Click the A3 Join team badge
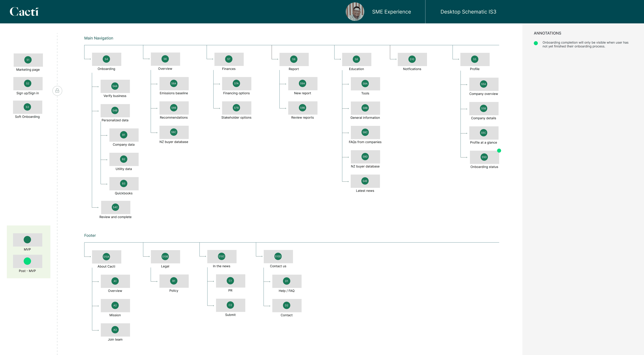Image resolution: width=644 pixels, height=355 pixels. pos(115,330)
